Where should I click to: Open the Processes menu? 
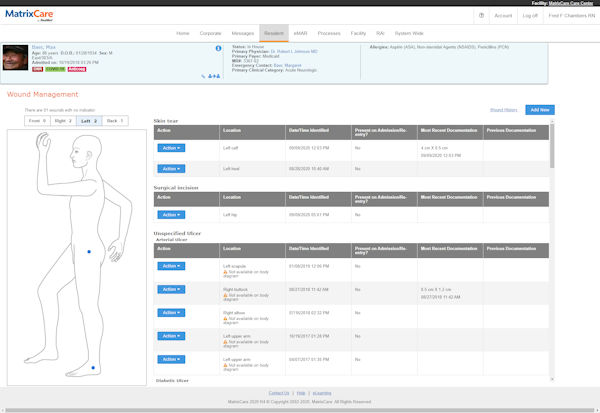pos(329,33)
